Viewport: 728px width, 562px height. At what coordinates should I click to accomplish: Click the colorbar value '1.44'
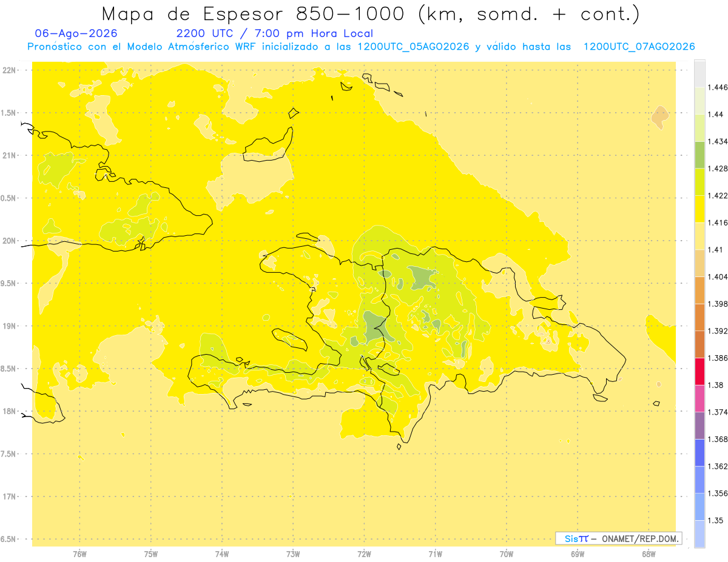pyautogui.click(x=715, y=115)
